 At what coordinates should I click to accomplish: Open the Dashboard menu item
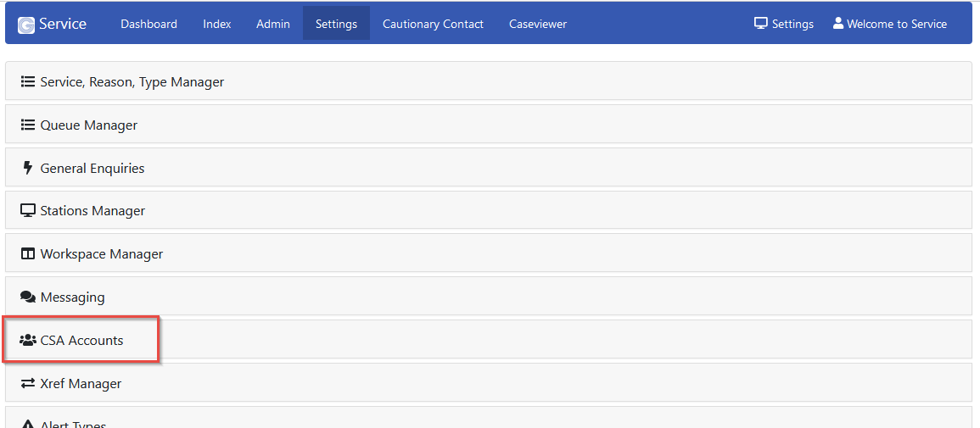[148, 24]
